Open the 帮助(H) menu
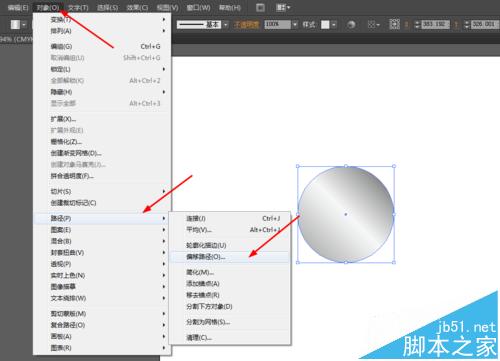This screenshot has width=500, height=361. (x=230, y=7)
